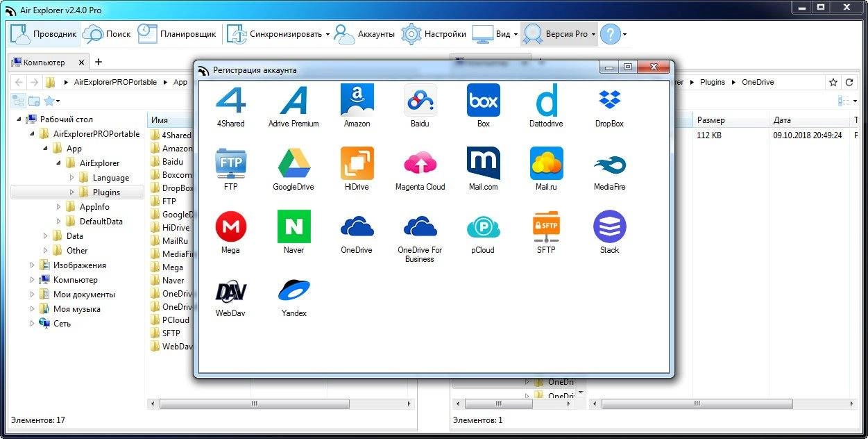
Task: Open the help question-mark menu
Action: coord(613,33)
